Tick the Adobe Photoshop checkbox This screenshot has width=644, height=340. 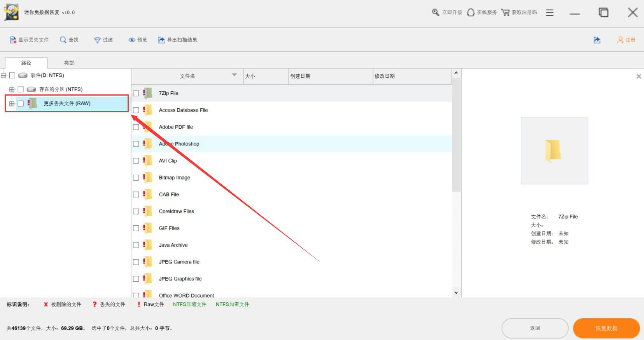point(136,144)
